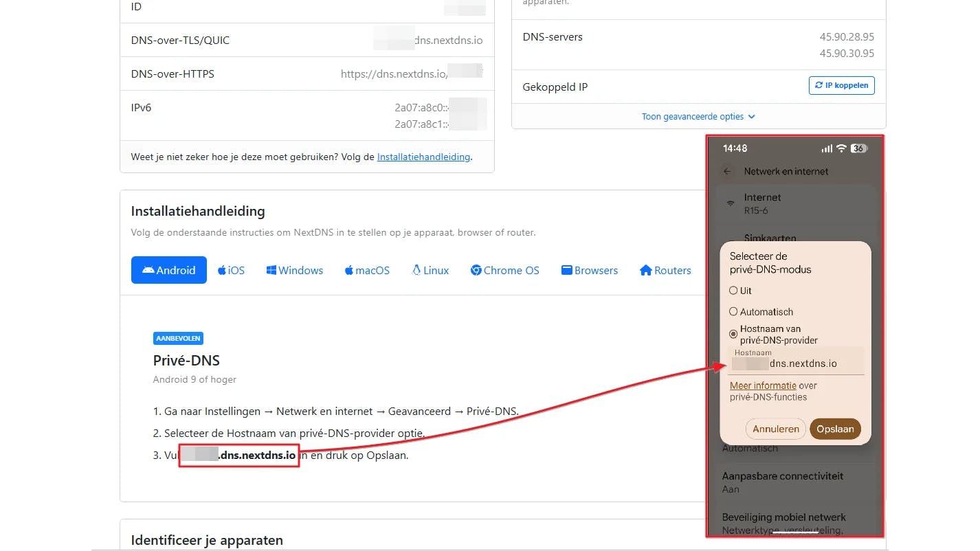Viewport: 980px width, 551px height.
Task: Click the DNS server 45.90.28.95
Action: point(847,37)
